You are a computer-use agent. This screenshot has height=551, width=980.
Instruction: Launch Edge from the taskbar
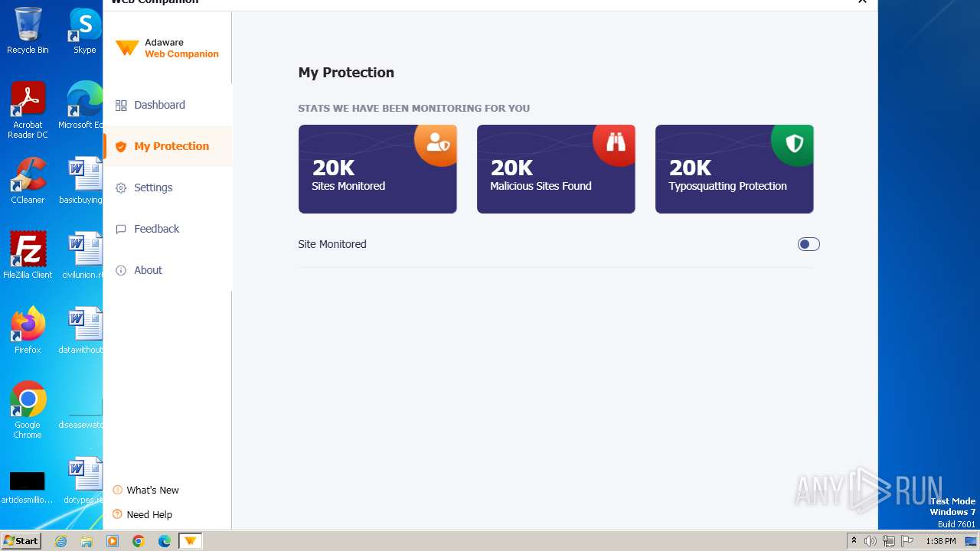pos(165,541)
